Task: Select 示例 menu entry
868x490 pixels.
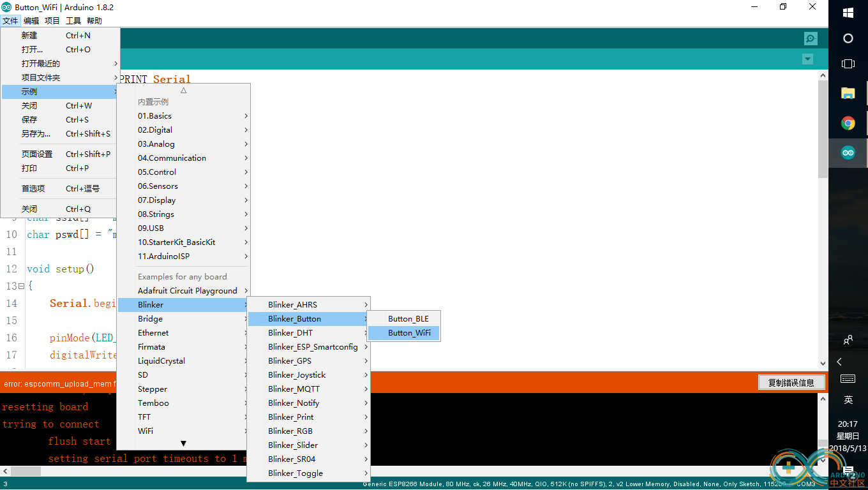Action: 60,92
